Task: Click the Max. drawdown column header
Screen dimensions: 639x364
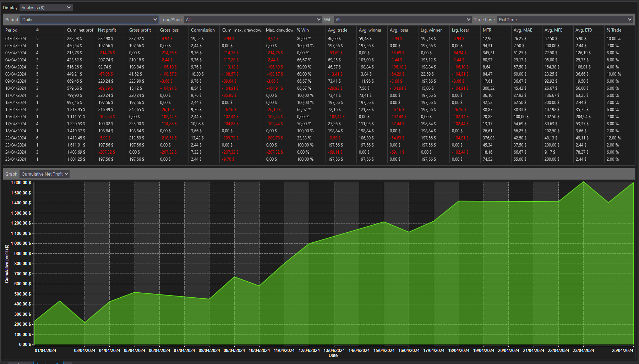Action: (279, 30)
